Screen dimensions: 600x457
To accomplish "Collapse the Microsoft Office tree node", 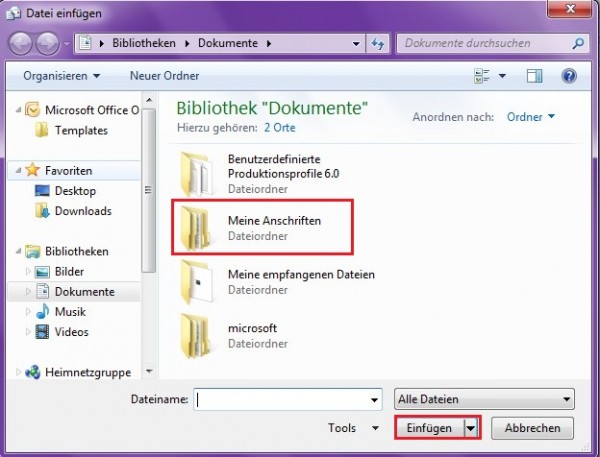I will [18, 110].
